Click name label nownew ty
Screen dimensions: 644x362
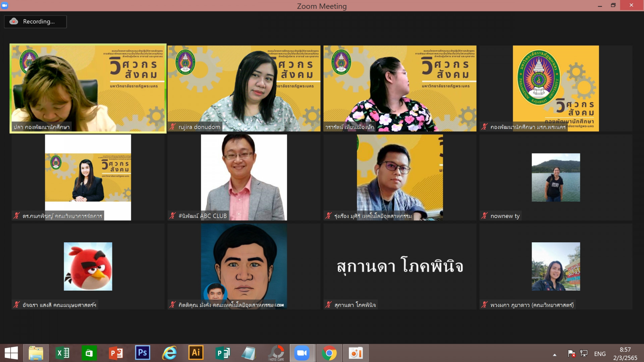505,216
